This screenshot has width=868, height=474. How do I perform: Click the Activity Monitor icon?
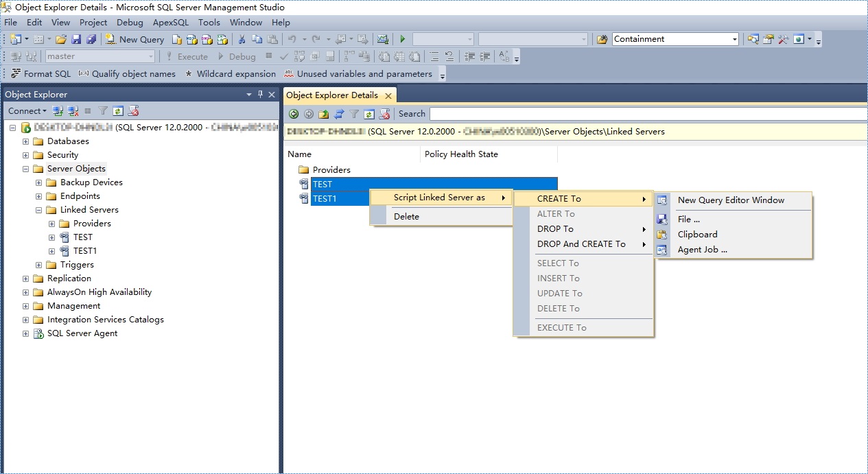pos(383,39)
